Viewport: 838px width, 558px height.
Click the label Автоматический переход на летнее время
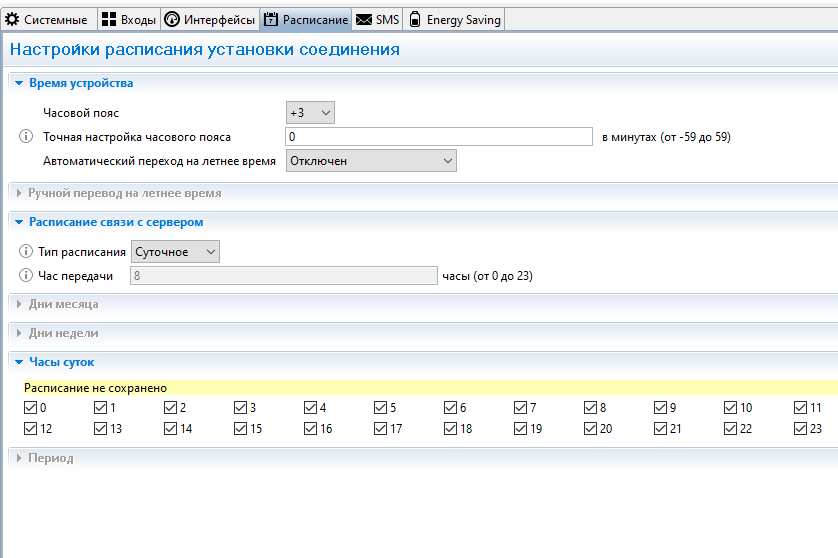(x=159, y=161)
